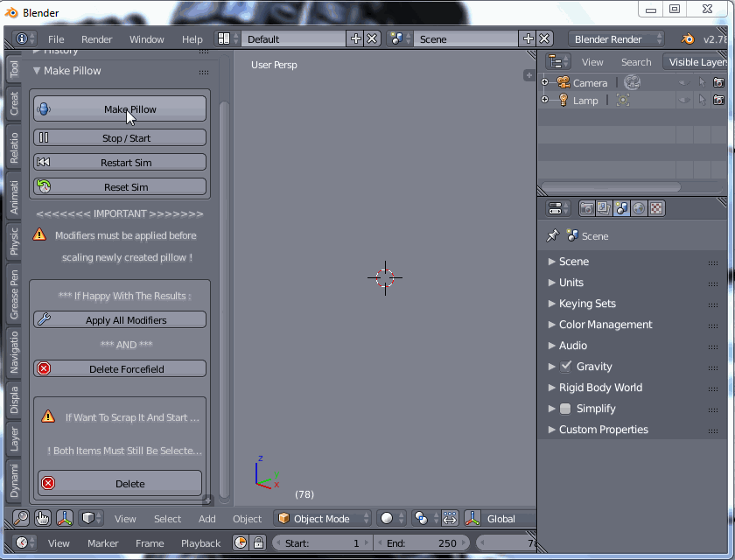Click the add scene plus icon
Viewport: 735px width, 560px height.
pos(527,39)
